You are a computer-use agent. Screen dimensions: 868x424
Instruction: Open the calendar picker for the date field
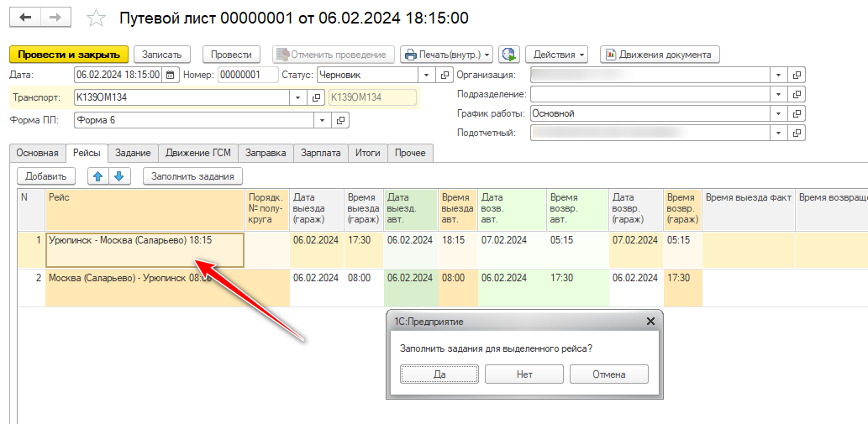[171, 75]
